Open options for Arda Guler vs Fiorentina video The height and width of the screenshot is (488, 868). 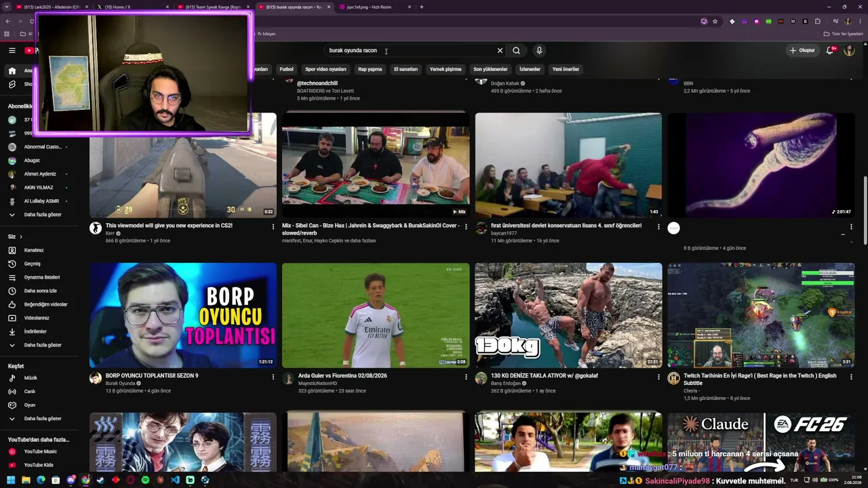tap(466, 377)
